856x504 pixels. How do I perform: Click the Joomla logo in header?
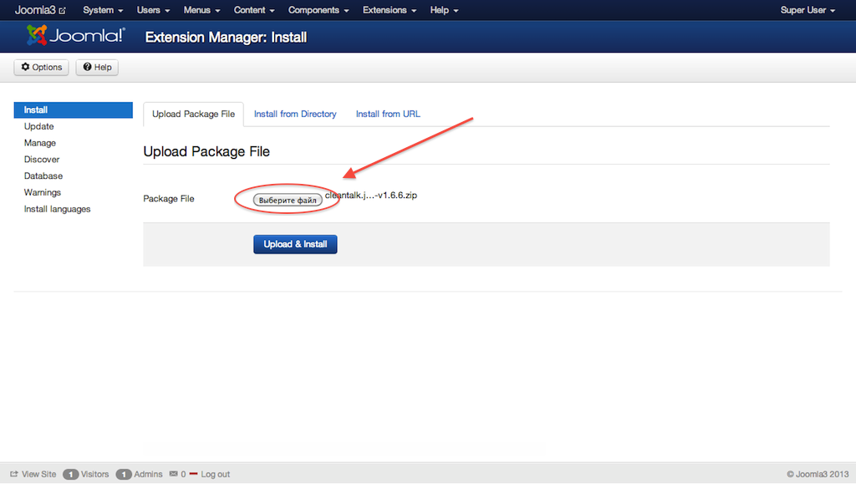pyautogui.click(x=76, y=36)
